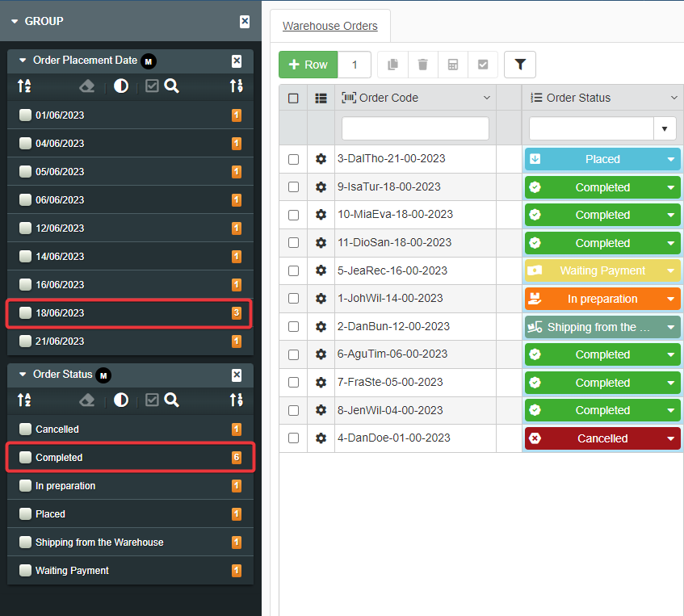Check the 18/06/2023 date filter checkbox
This screenshot has width=684, height=616.
pos(25,313)
